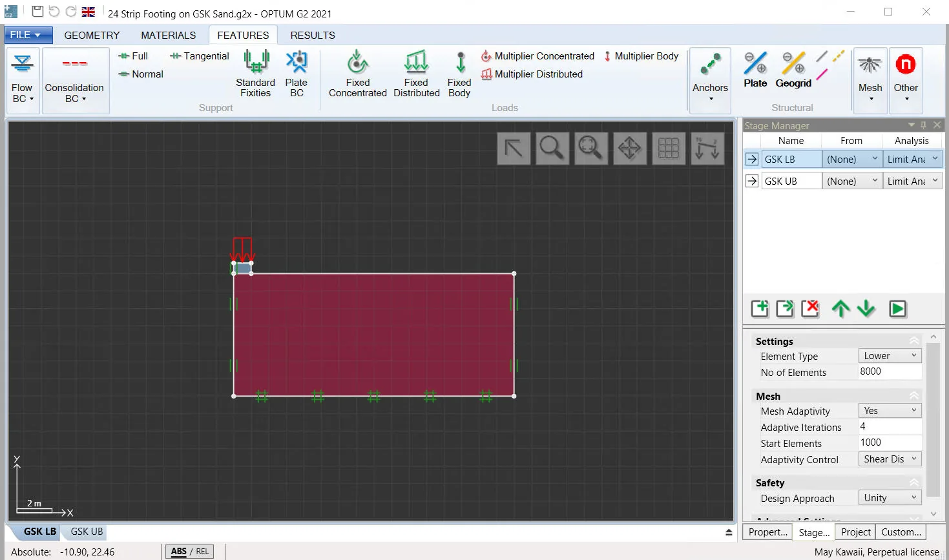Screen dimensions: 949x560
Task: Open the MATERIALS ribbon tab
Action: pos(169,35)
